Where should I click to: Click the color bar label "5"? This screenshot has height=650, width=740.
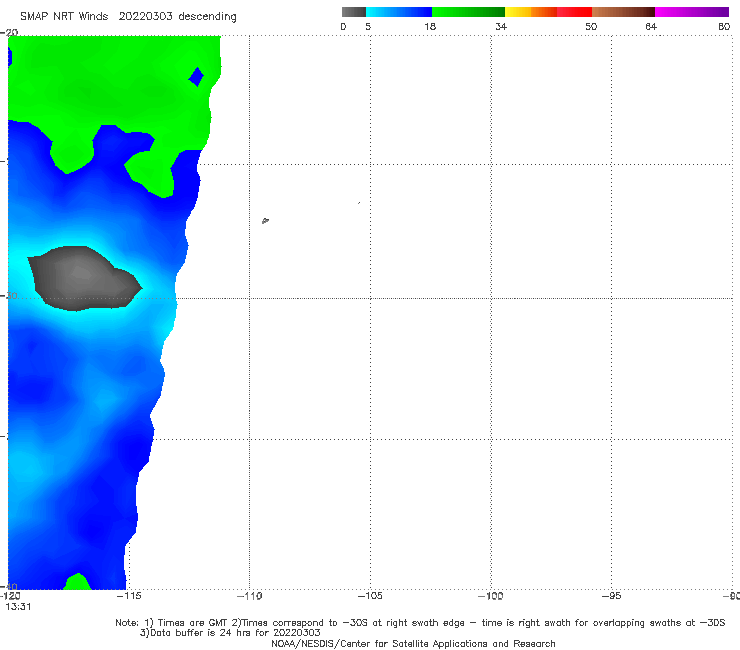[x=368, y=26]
